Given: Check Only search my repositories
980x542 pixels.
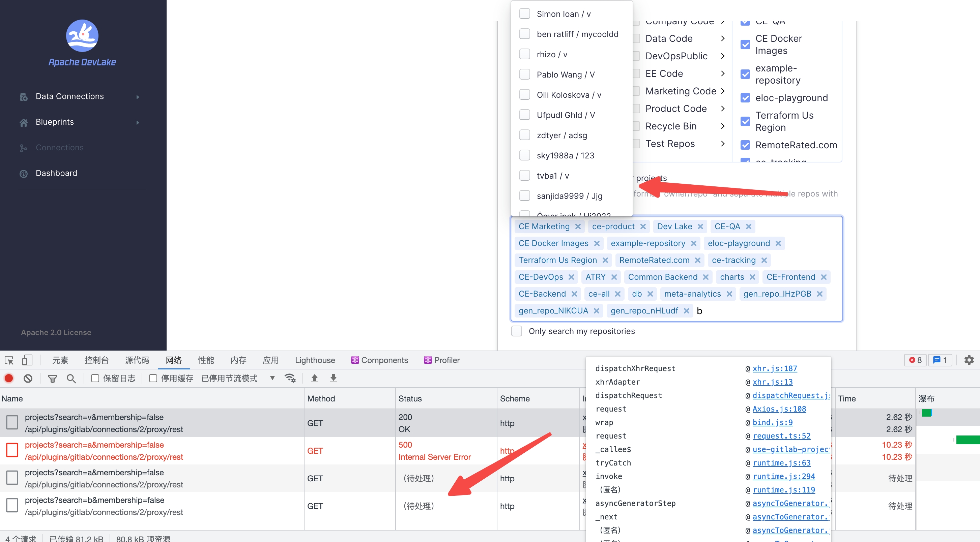Looking at the screenshot, I should click(516, 331).
